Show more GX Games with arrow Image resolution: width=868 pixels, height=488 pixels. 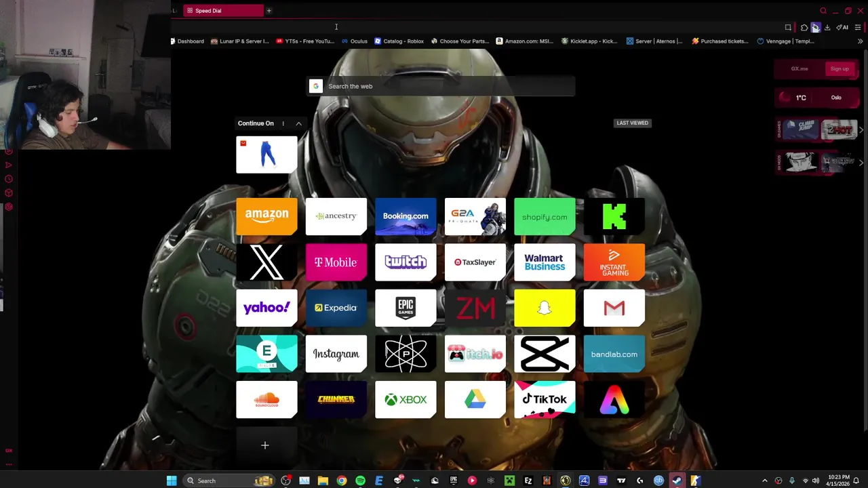(861, 129)
